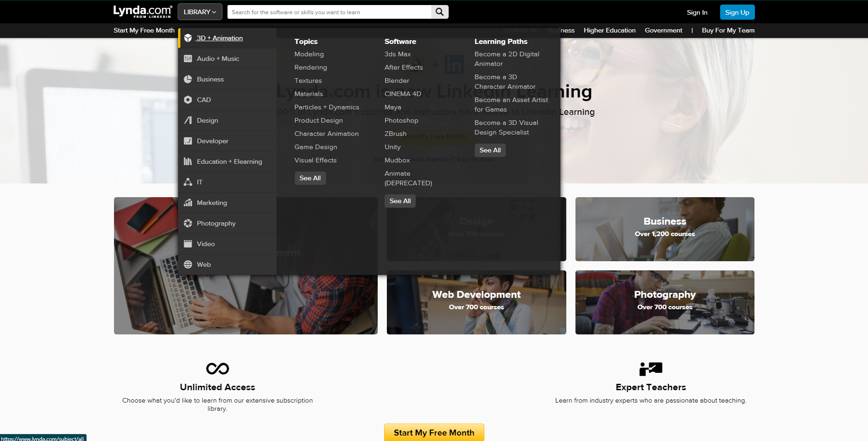Open Maya software link
This screenshot has height=441, width=868.
[393, 107]
